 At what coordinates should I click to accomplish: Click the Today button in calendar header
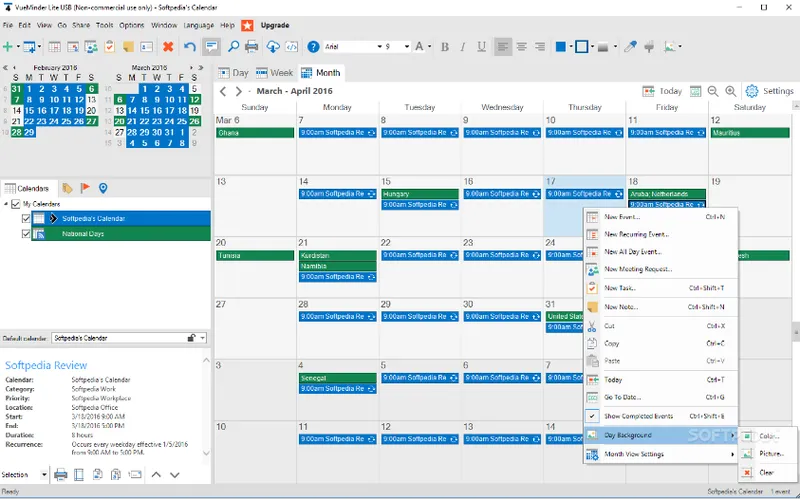point(662,91)
